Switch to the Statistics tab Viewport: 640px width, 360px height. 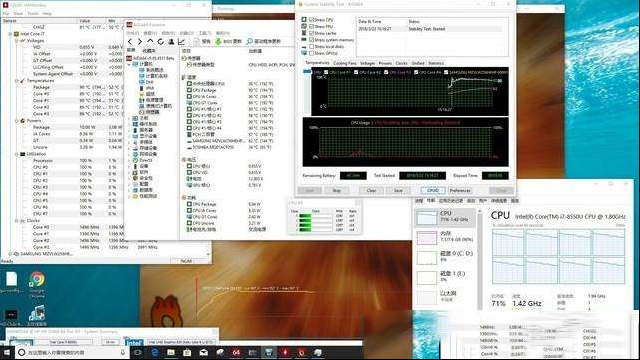tap(436, 63)
